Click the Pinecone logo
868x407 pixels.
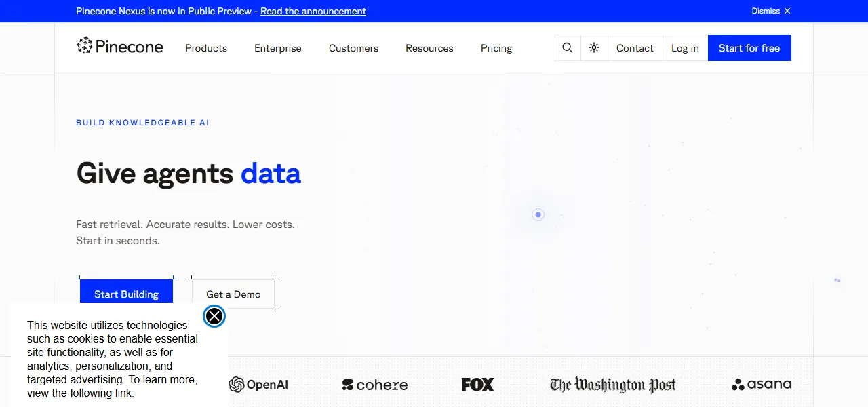(120, 46)
